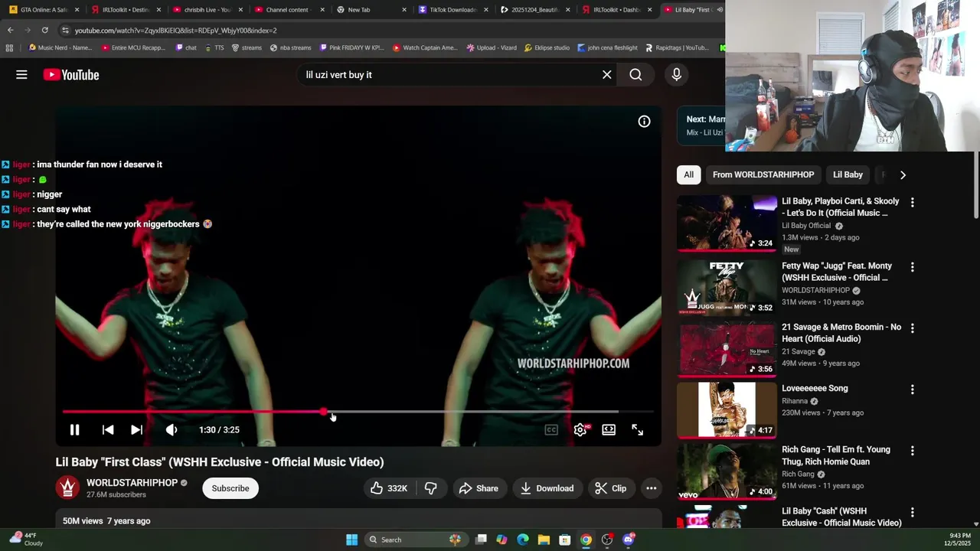Open 'nba streams' bookmark
Viewport: 980px width, 551px height.
290,47
